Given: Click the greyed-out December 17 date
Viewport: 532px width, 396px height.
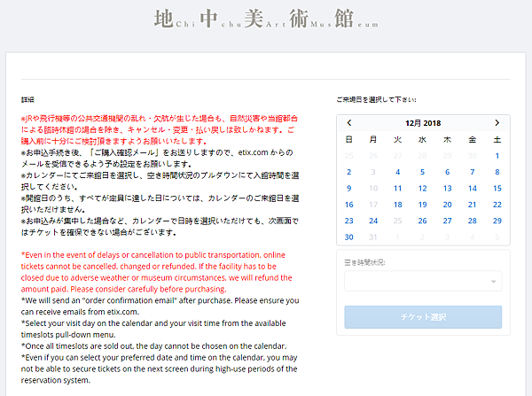Looking at the screenshot, I should click(373, 205).
